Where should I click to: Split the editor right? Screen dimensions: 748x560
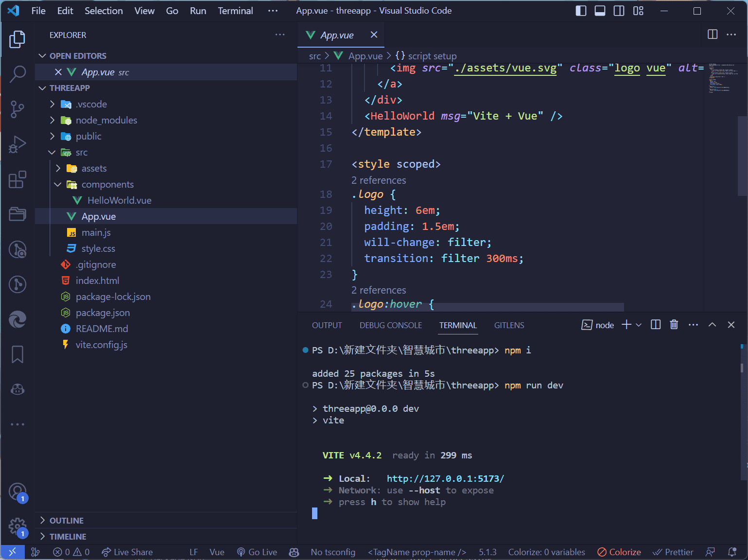pos(713,35)
